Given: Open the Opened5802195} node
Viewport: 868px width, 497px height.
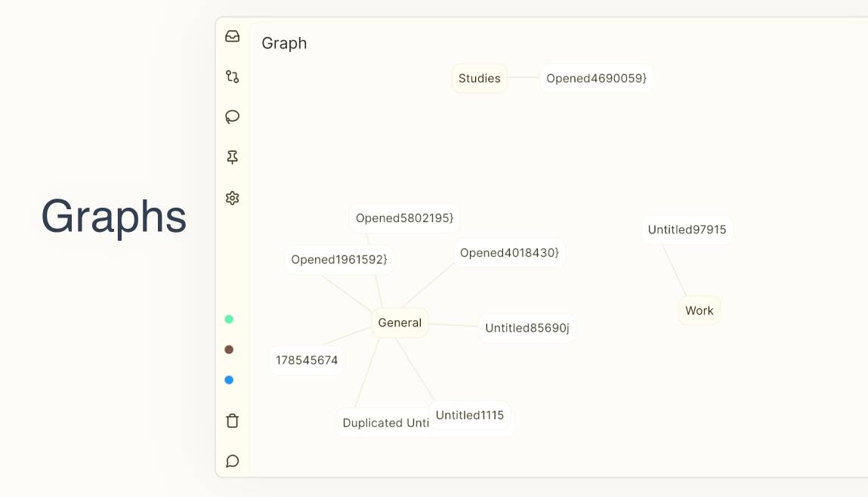Looking at the screenshot, I should [x=405, y=218].
